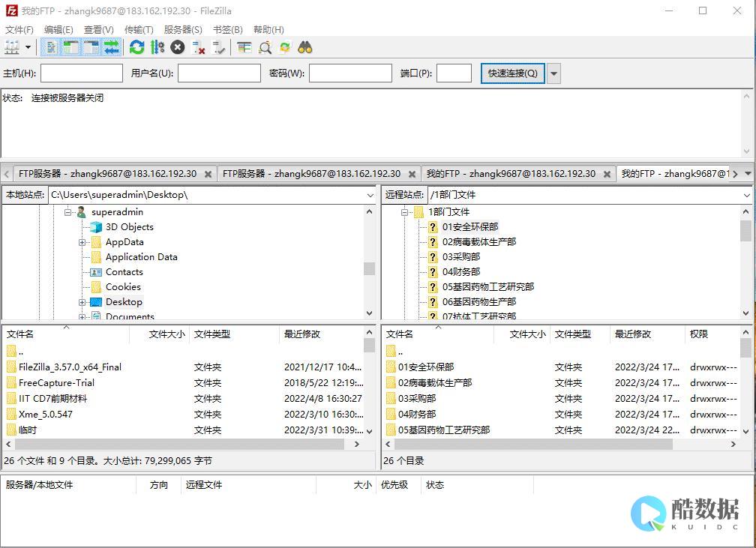Toggle local directory tree display

71,48
